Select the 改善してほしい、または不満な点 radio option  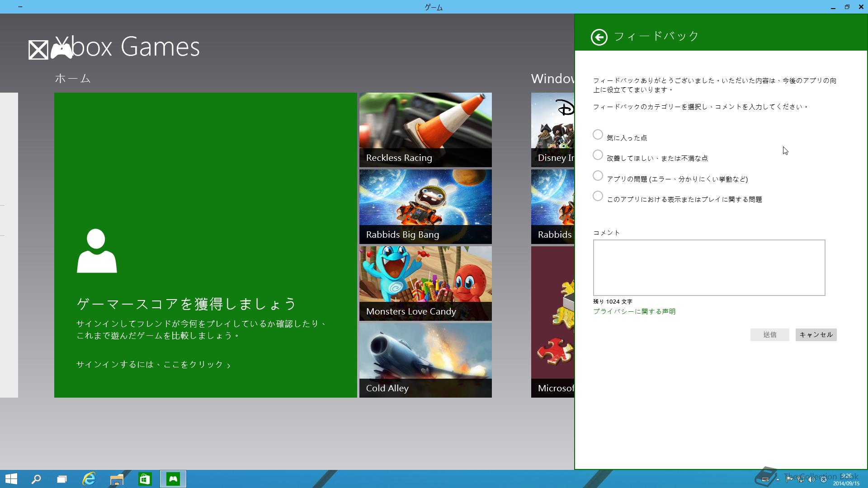click(x=598, y=155)
